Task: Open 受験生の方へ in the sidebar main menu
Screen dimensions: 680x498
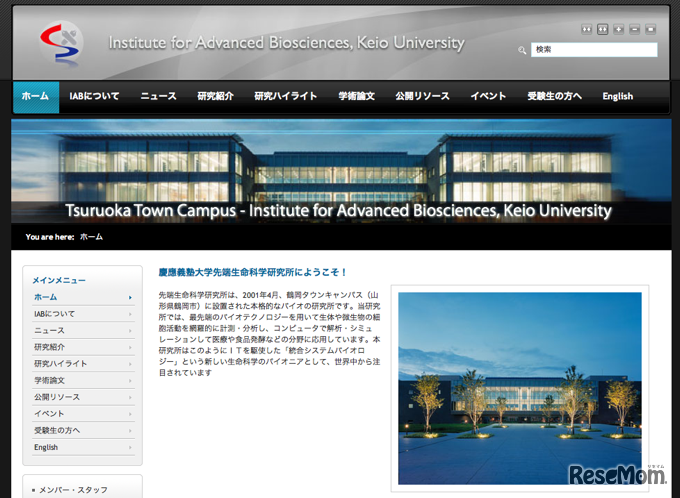Action: (83, 430)
